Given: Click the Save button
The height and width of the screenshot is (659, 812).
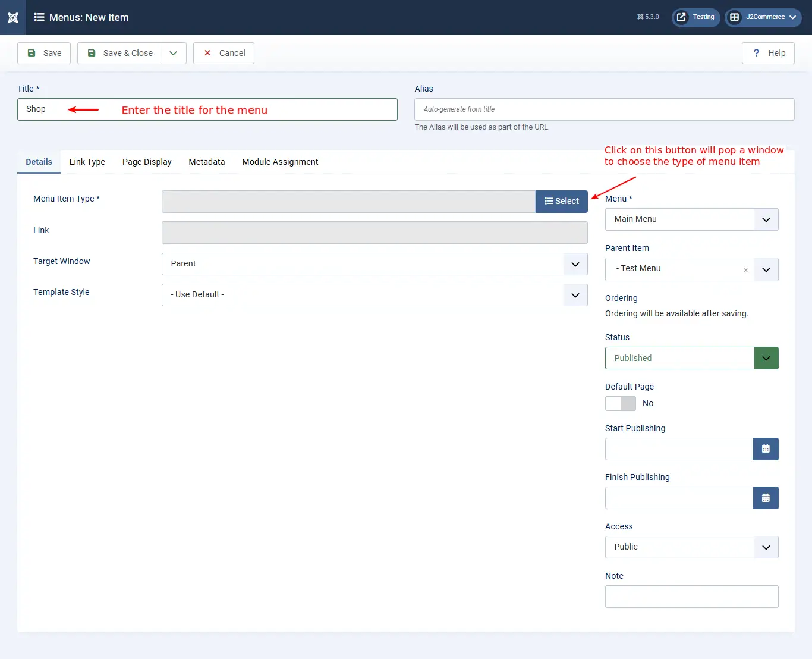Looking at the screenshot, I should coord(44,53).
